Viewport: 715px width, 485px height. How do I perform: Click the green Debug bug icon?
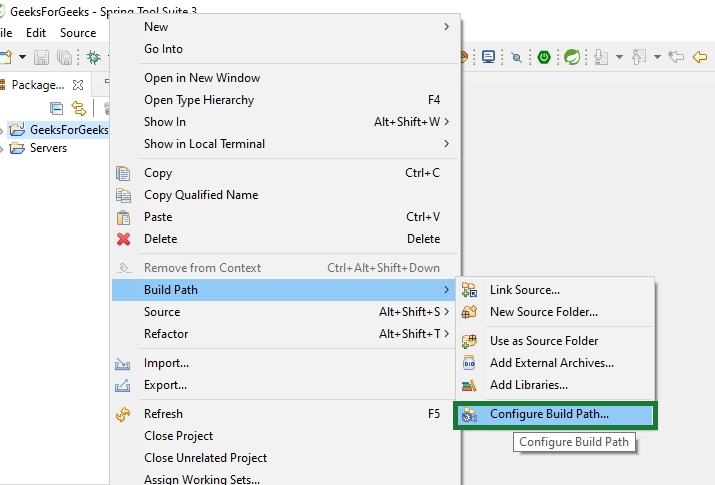pos(93,57)
